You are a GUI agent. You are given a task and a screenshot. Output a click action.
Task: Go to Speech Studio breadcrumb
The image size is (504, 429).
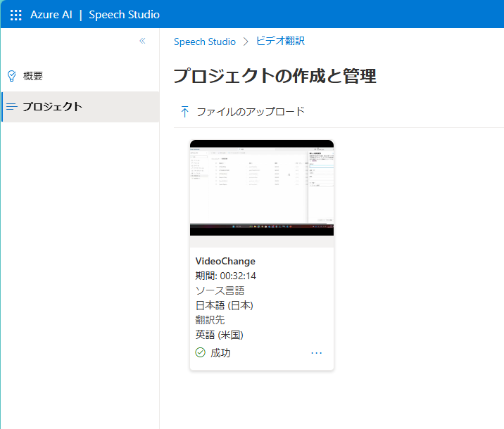pyautogui.click(x=205, y=41)
